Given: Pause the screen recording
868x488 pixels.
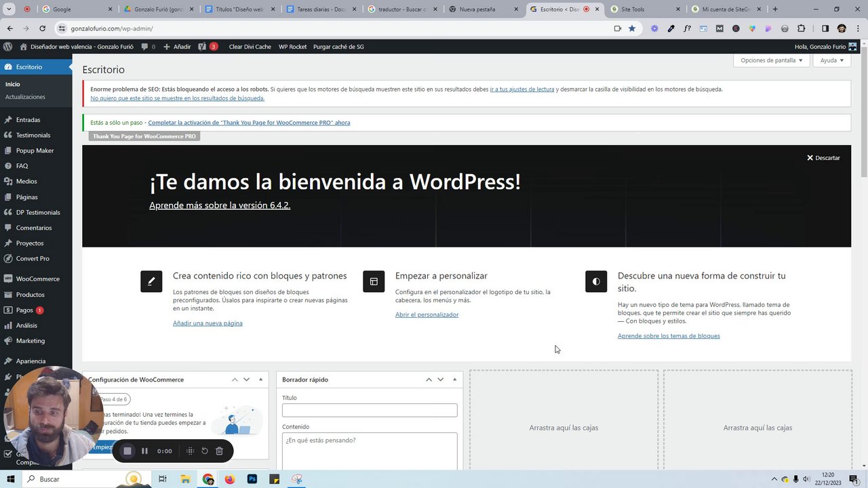Looking at the screenshot, I should [144, 451].
